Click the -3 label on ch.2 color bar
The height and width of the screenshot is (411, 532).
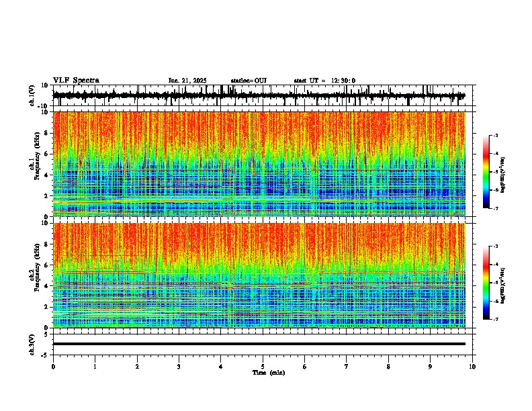(495, 246)
